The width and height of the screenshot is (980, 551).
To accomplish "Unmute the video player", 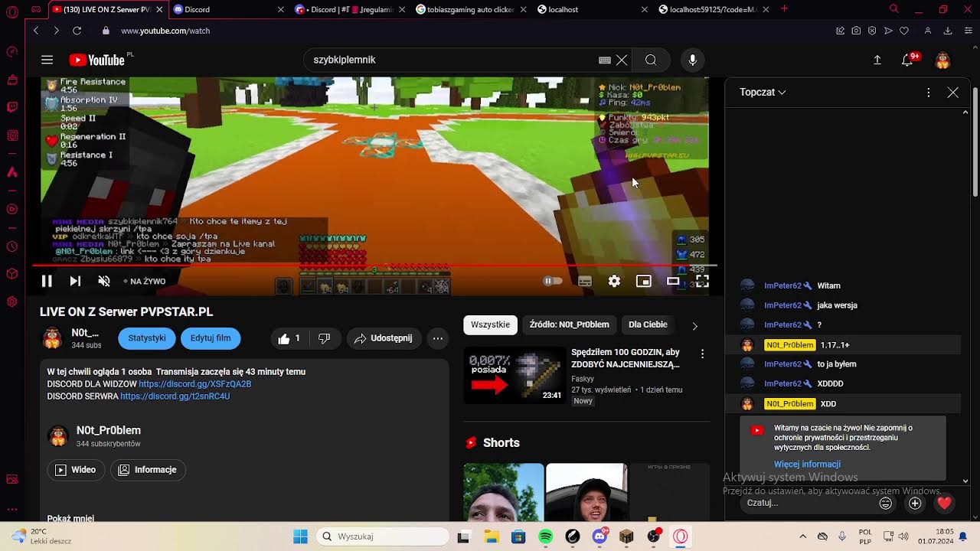I will coord(104,281).
